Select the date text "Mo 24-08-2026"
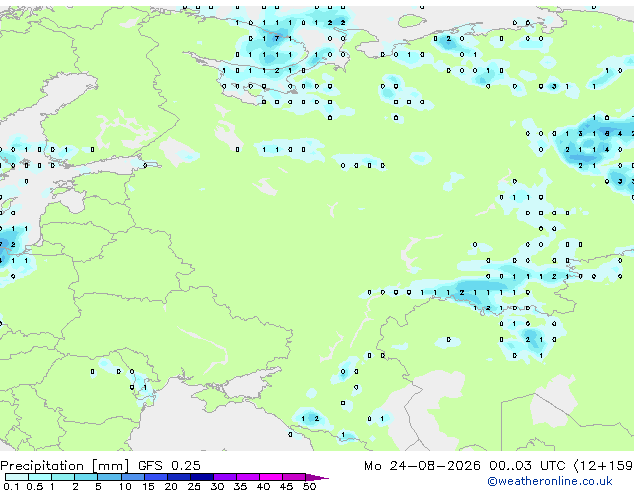634x490 pixels. [422, 466]
